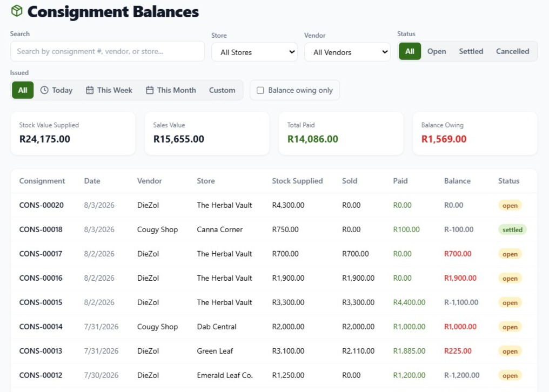Click the Paid column header

tap(400, 181)
